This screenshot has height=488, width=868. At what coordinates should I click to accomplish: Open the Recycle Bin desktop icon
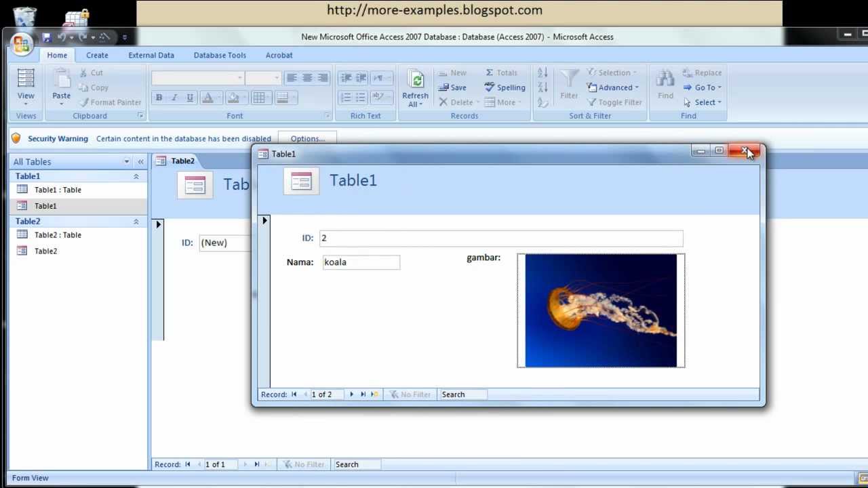(x=25, y=16)
